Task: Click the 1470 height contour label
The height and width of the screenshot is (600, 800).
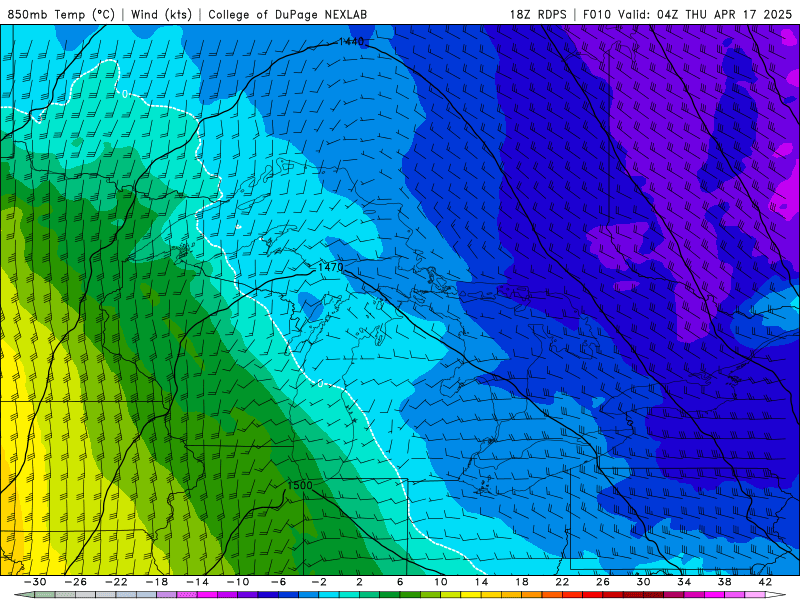Action: pos(331,267)
